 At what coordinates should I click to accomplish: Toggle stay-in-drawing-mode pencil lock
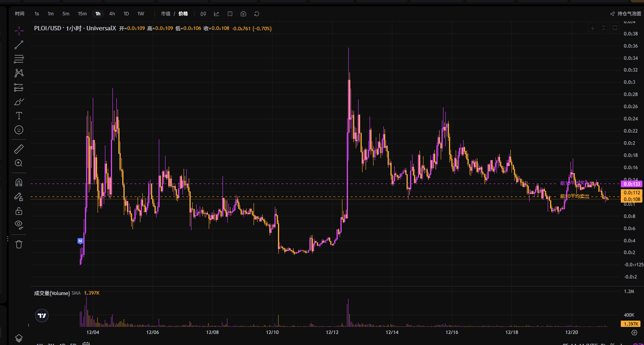pos(19,196)
